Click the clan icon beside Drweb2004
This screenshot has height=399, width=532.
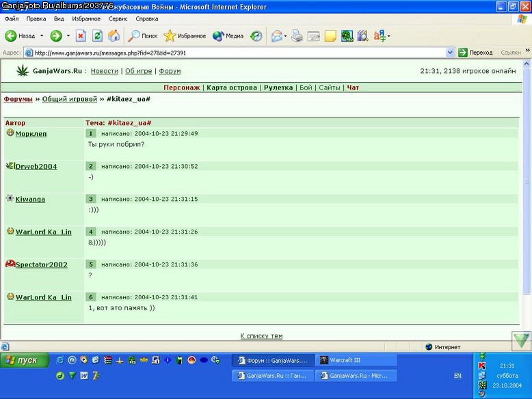click(10, 165)
